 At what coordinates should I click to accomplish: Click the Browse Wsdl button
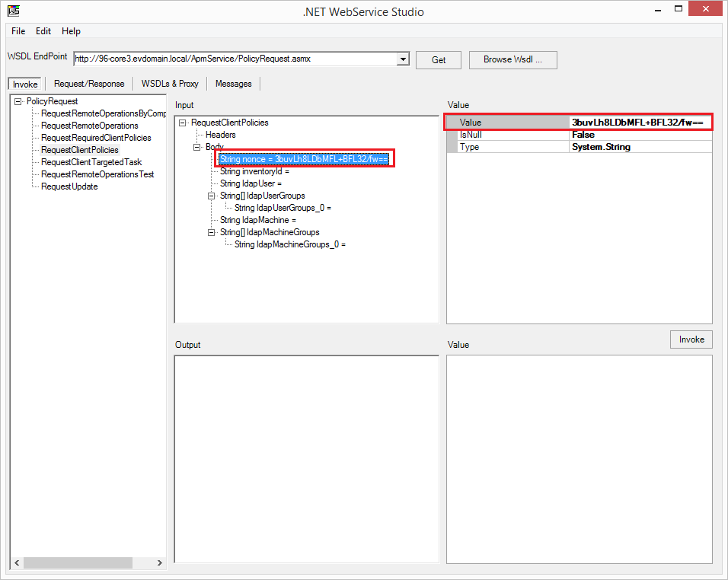[512, 59]
